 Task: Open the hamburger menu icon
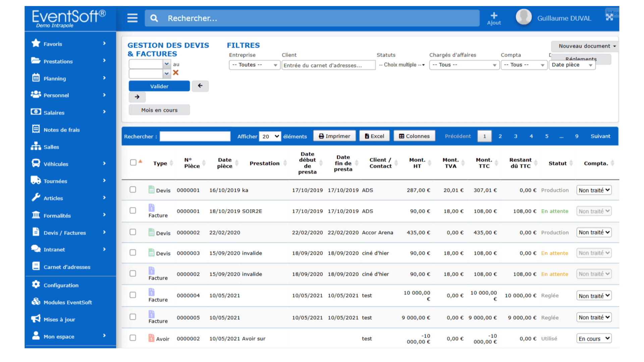pyautogui.click(x=132, y=18)
